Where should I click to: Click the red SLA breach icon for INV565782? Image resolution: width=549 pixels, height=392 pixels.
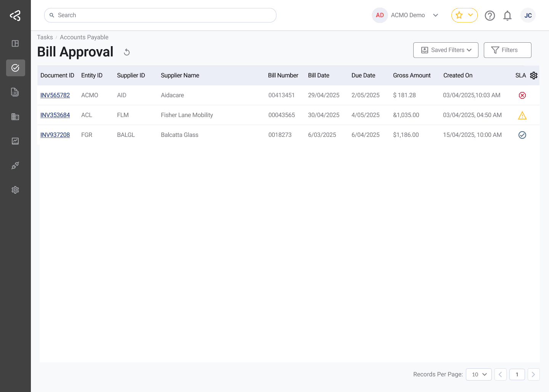pos(522,95)
